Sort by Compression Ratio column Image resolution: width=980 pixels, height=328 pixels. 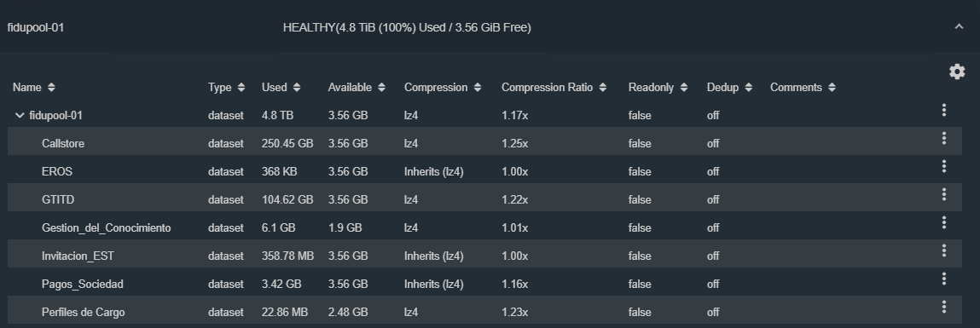coord(554,88)
